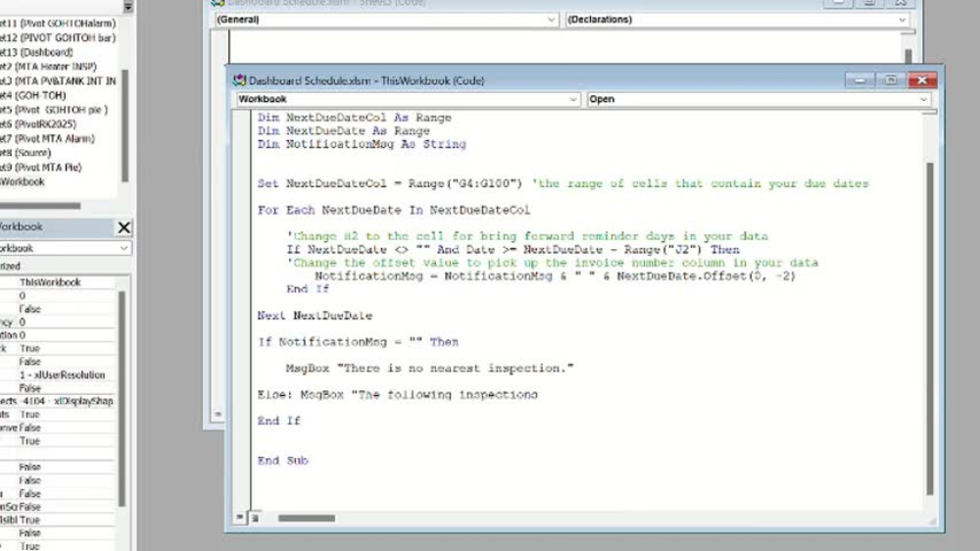
Task: Click the 'Next NextDueDate' line
Action: (315, 316)
